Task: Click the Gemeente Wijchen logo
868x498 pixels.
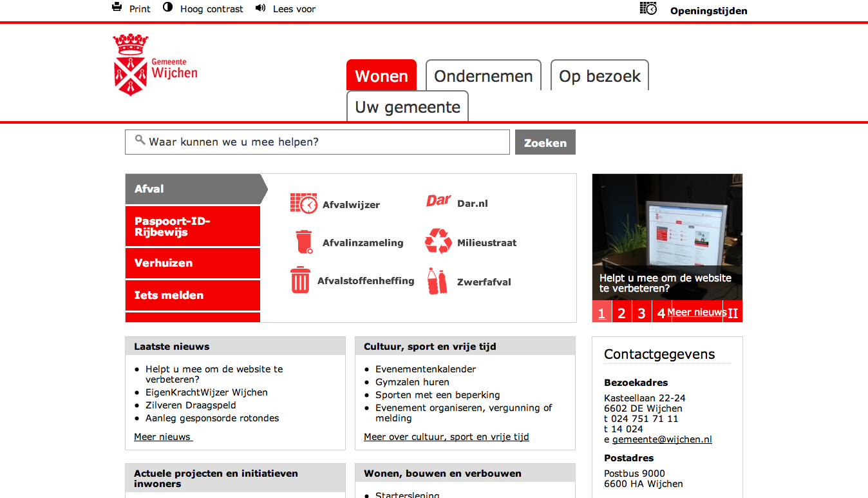Action: click(155, 65)
